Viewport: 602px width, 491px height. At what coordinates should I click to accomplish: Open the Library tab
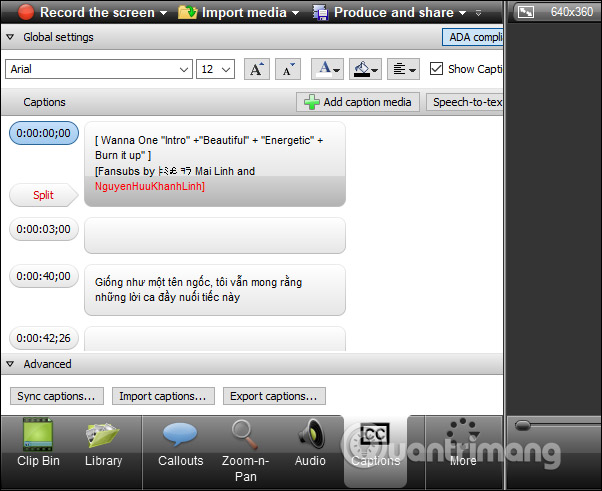(x=103, y=444)
